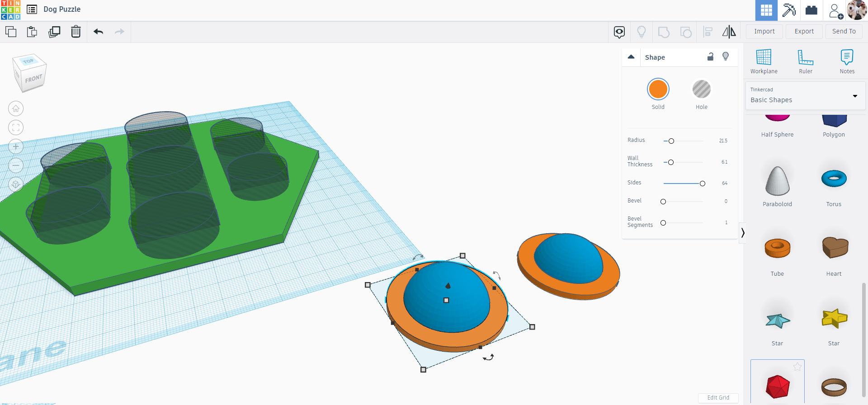Adjust the Bevel slider
868x405 pixels.
click(x=663, y=202)
